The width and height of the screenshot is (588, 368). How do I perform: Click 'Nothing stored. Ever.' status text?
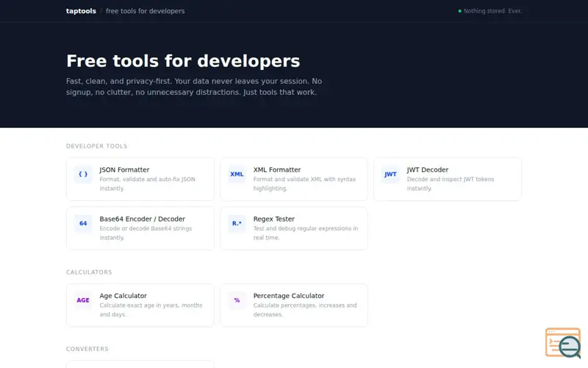(492, 11)
